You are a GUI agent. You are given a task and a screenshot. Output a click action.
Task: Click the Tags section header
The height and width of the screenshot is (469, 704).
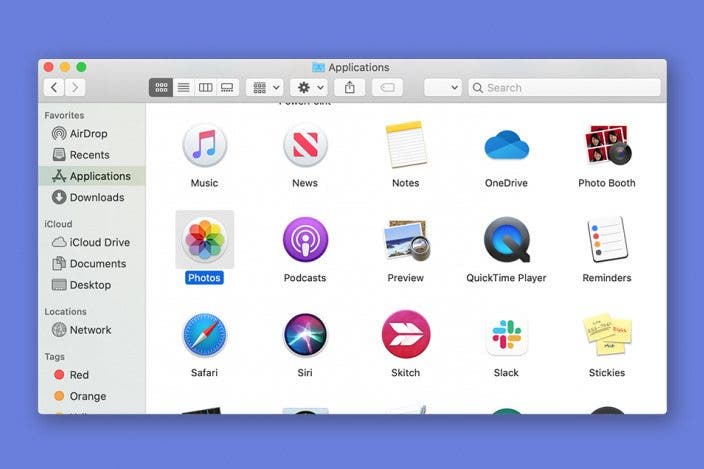pos(54,357)
